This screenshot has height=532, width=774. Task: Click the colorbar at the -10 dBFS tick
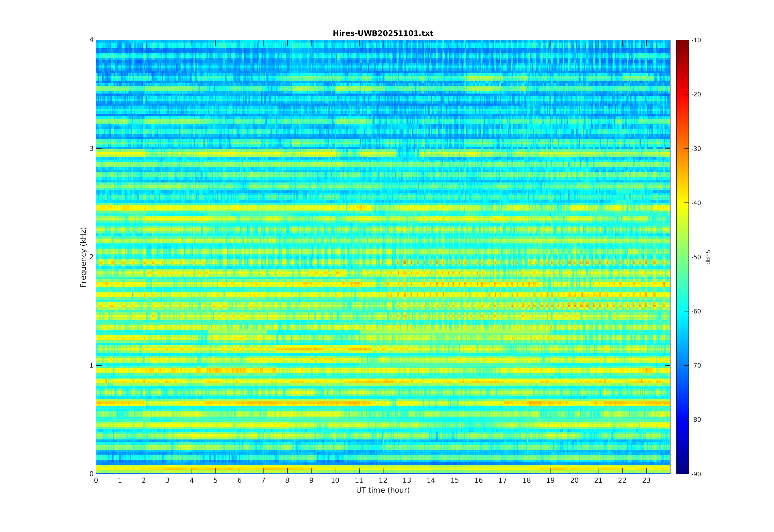pos(682,41)
